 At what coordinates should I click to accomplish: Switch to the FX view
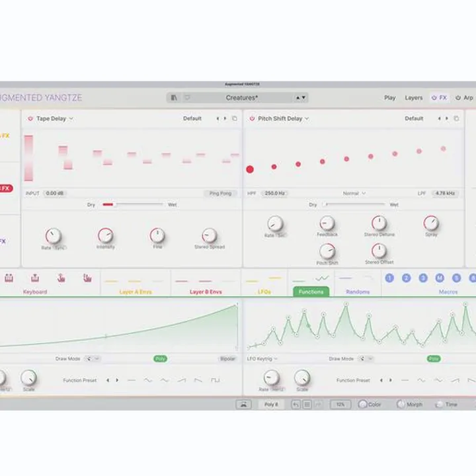pos(439,98)
